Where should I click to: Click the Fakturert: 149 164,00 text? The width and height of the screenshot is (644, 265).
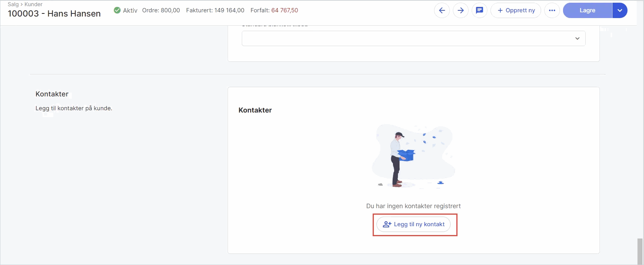tap(215, 10)
